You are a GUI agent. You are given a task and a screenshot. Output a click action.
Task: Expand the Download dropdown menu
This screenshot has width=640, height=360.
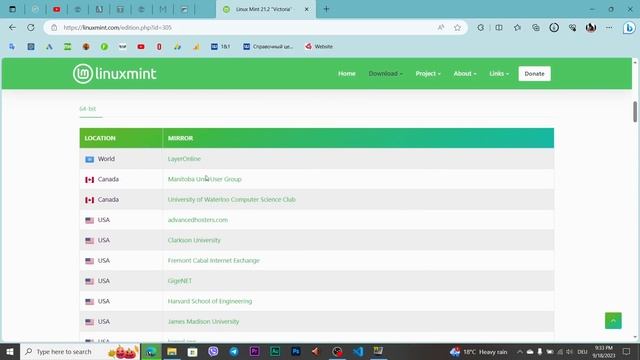tap(385, 73)
